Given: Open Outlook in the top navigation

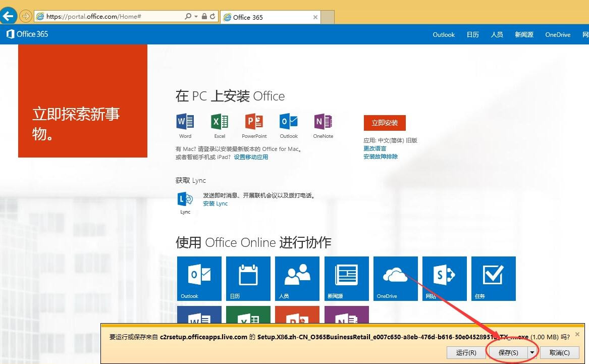Looking at the screenshot, I should click(x=444, y=34).
